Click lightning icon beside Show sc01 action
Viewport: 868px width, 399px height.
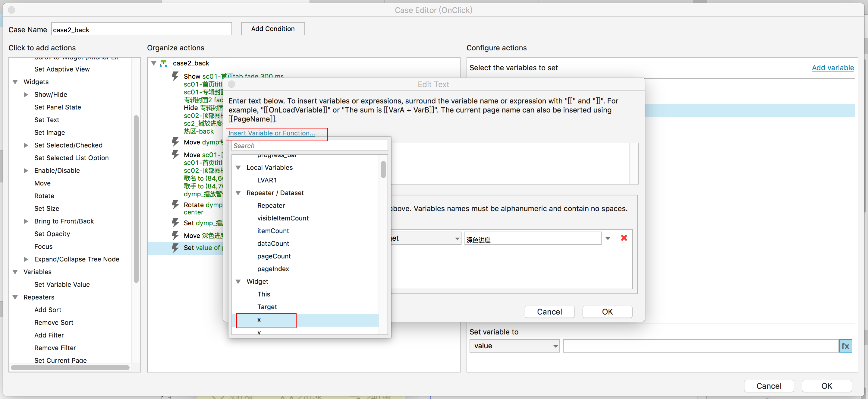click(x=175, y=76)
